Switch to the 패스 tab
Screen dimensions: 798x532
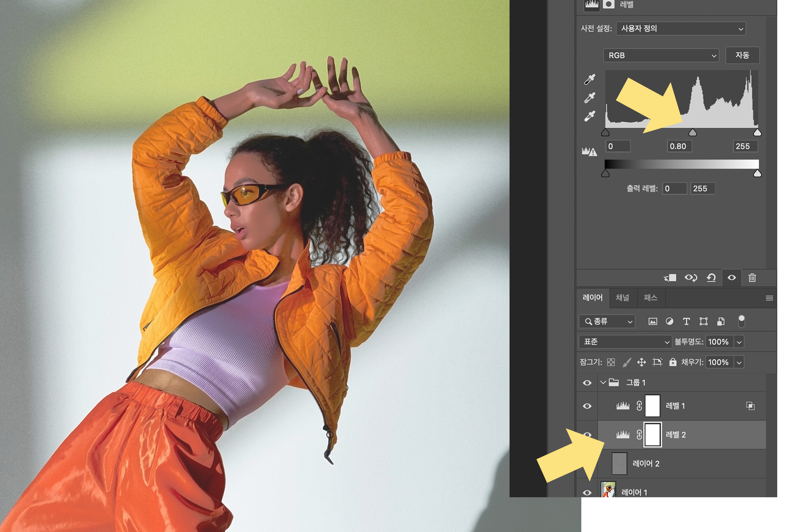point(650,298)
